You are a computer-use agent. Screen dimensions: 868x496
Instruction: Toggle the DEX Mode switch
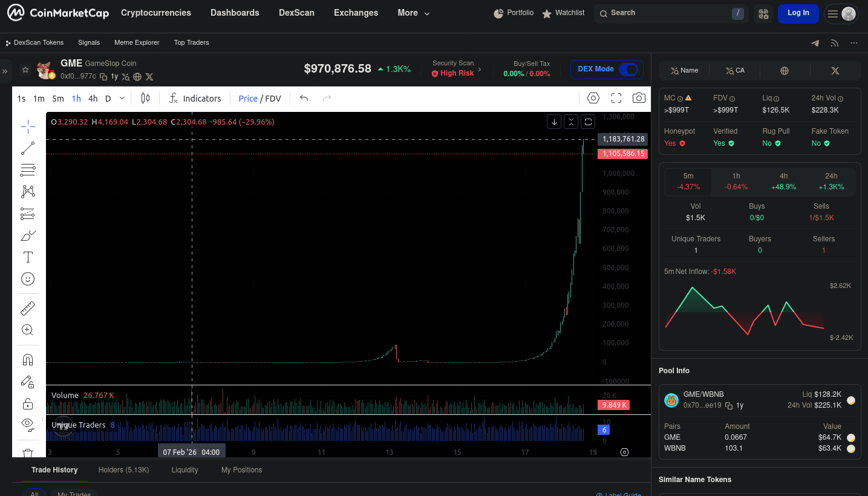pos(628,69)
